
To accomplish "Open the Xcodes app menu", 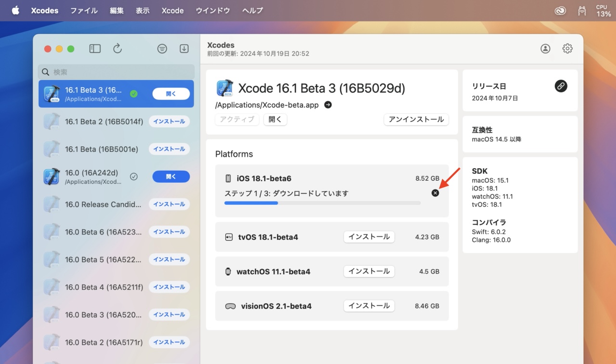I will pyautogui.click(x=44, y=11).
